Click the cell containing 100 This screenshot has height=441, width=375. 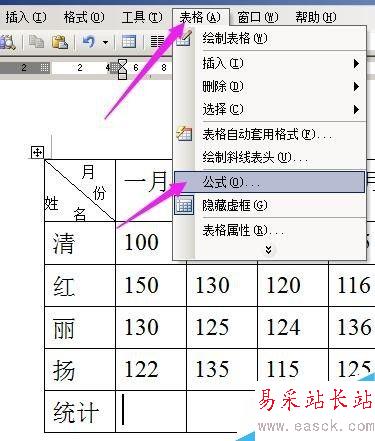click(x=145, y=243)
